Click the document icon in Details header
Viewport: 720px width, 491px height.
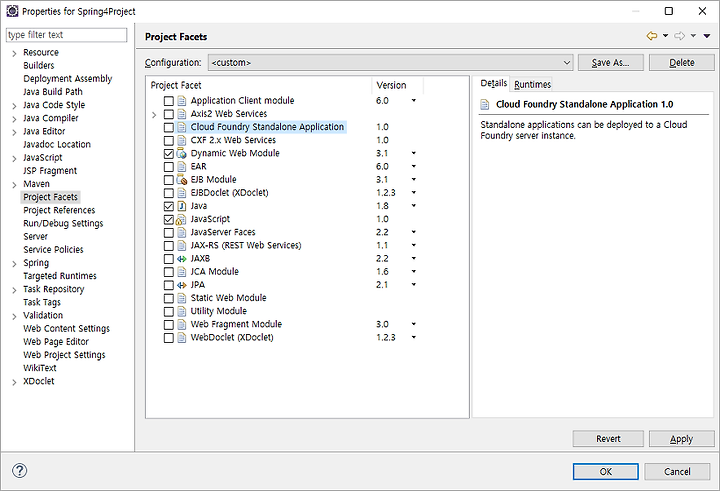485,105
